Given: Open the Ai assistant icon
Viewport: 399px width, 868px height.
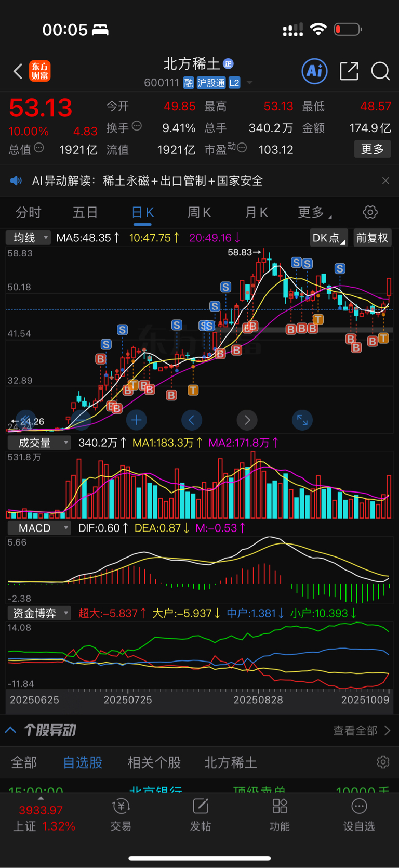Looking at the screenshot, I should point(314,71).
